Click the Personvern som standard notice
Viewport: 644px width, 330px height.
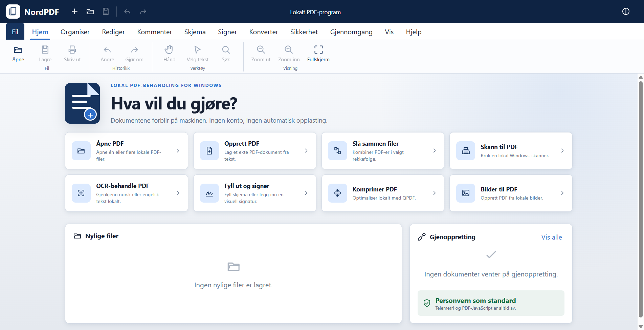pyautogui.click(x=491, y=303)
